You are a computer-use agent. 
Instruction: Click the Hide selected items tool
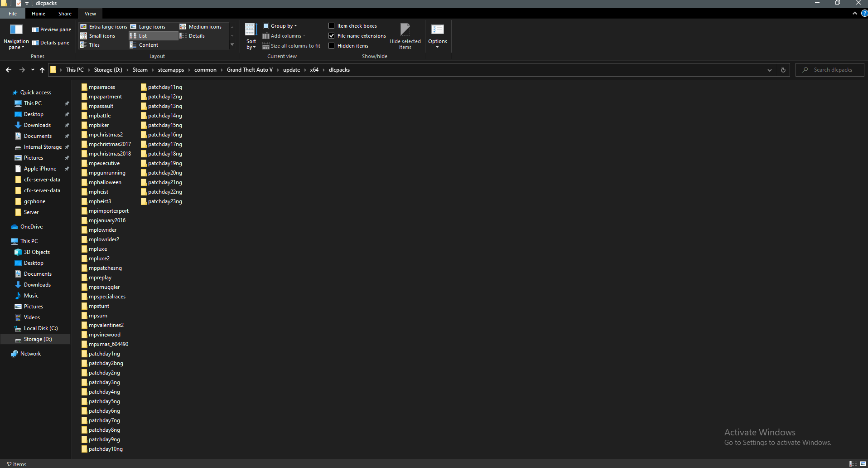[x=405, y=36]
